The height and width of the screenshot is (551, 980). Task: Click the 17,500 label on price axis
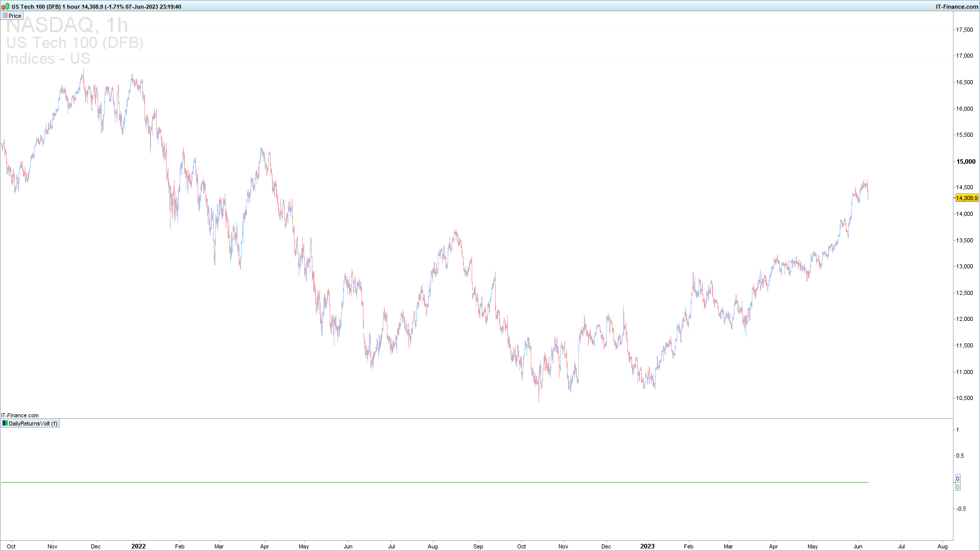click(x=964, y=30)
